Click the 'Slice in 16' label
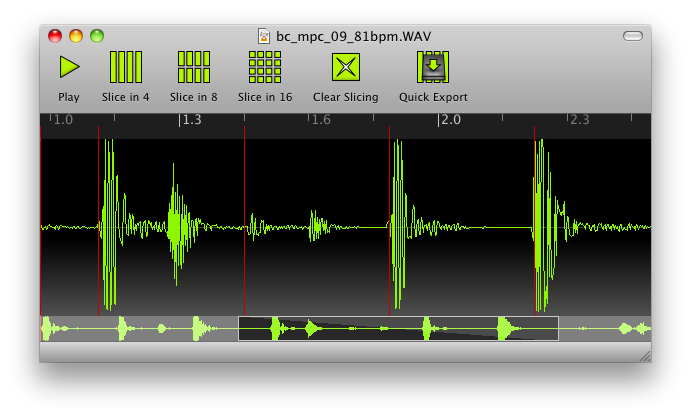 pyautogui.click(x=265, y=97)
